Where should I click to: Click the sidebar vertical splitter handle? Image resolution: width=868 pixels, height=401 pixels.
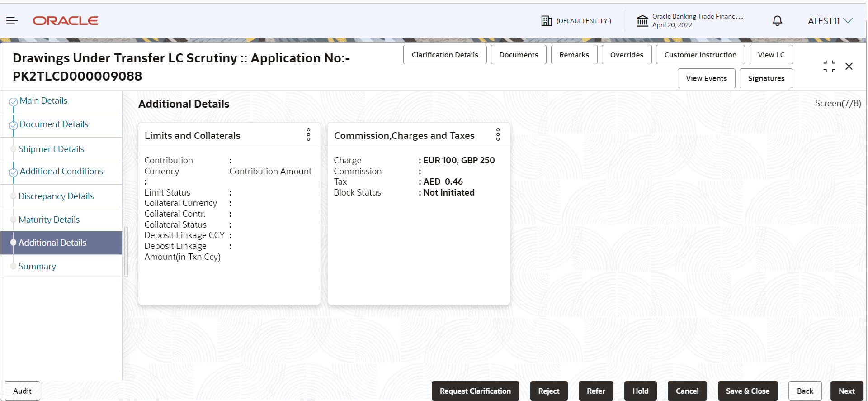point(126,252)
